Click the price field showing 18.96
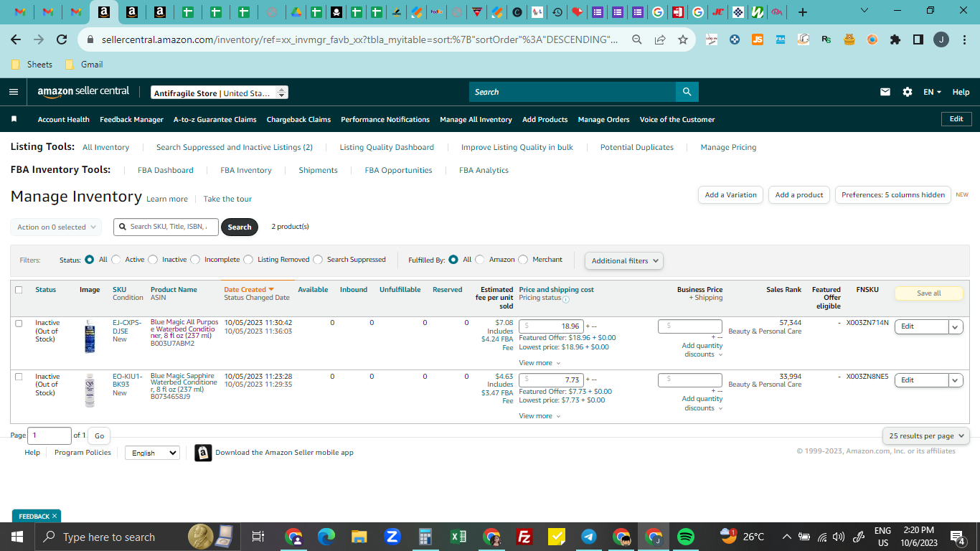The height and width of the screenshot is (551, 980). [551, 326]
